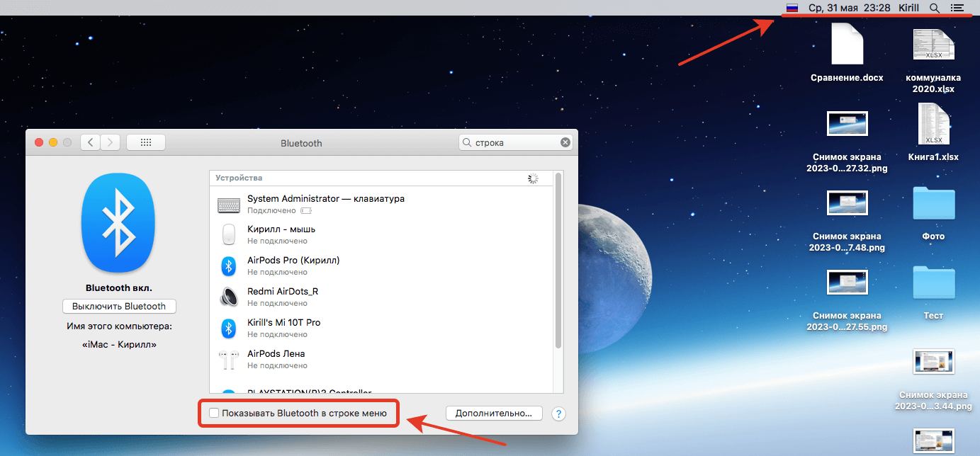This screenshot has width=980, height=456.
Task: Click the help question mark button
Action: coord(558,414)
